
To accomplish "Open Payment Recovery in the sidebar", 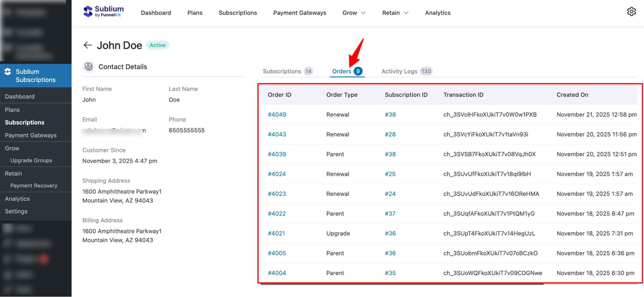I will [34, 185].
